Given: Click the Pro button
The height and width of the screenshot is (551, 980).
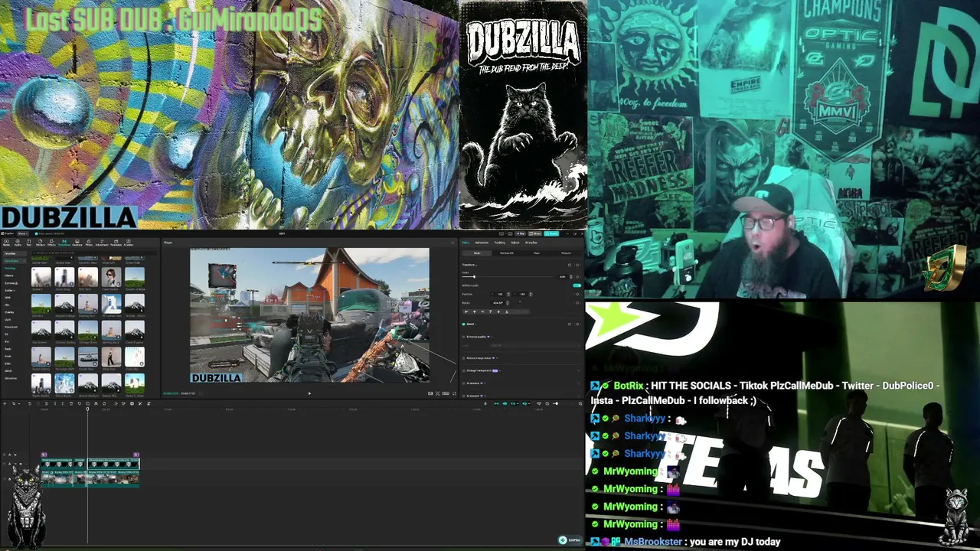Looking at the screenshot, I should pyautogui.click(x=521, y=233).
